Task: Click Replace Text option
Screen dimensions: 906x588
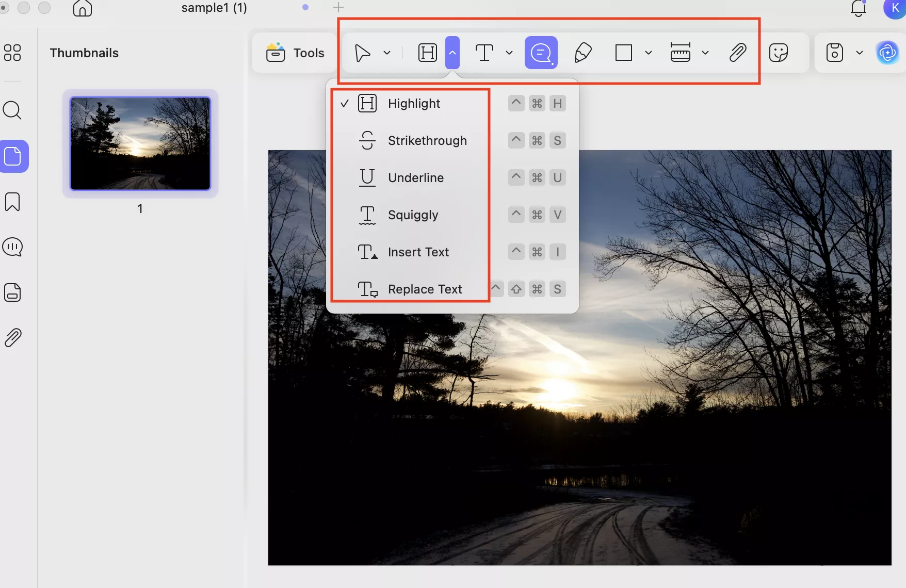Action: click(x=425, y=289)
